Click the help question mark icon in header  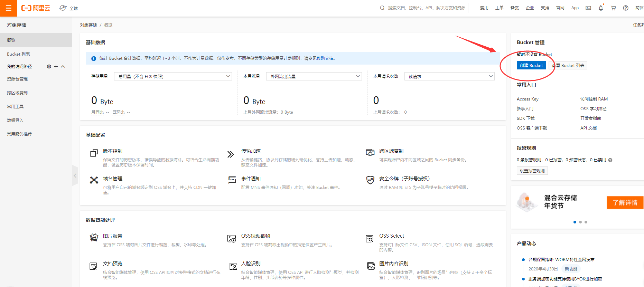[x=626, y=8]
